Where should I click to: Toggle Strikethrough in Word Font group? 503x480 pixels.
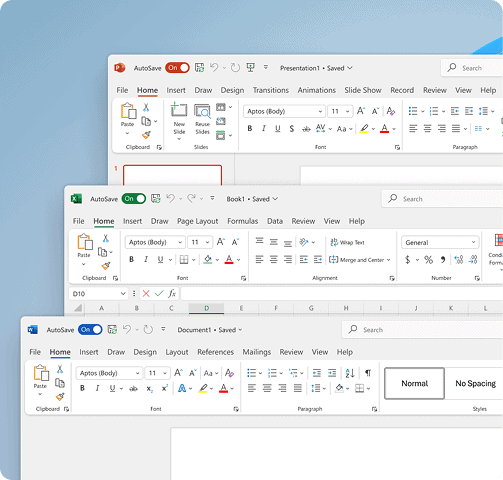[133, 388]
